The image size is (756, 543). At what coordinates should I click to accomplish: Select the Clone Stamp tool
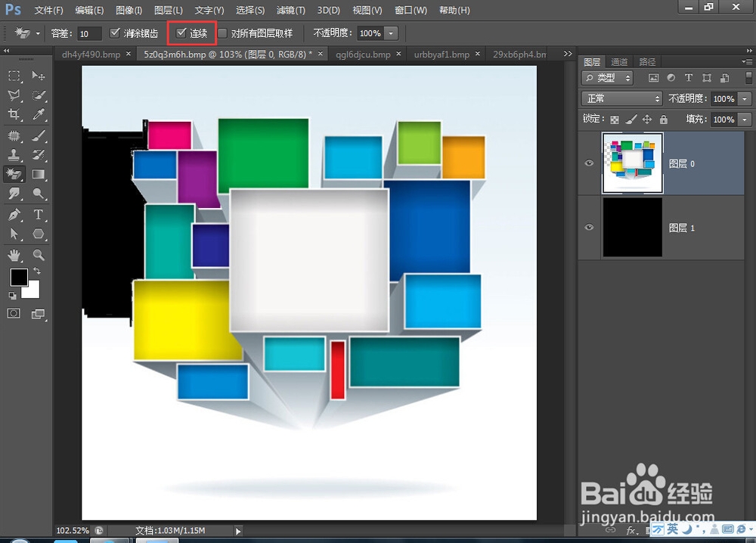point(14,155)
